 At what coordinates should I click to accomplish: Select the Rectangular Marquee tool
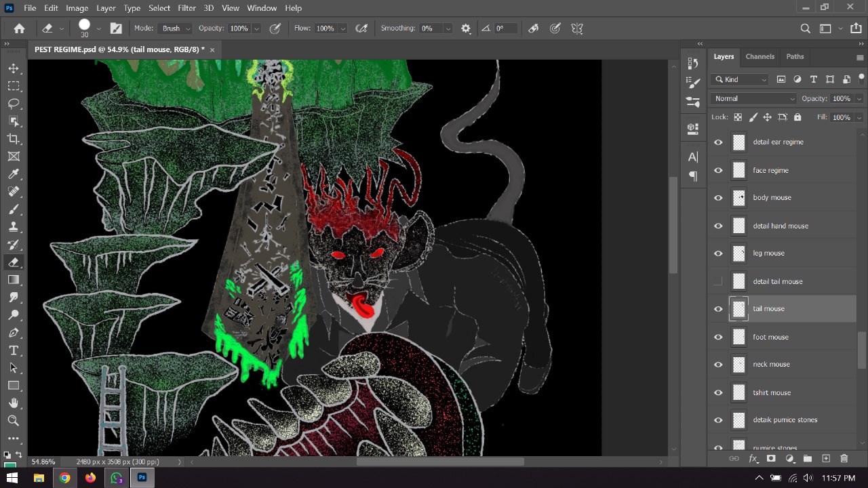coord(14,86)
